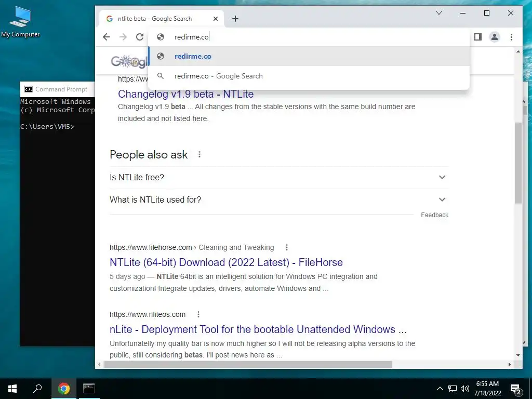This screenshot has height=399, width=532.
Task: Click Command Prompt icon in the taskbar
Action: [88, 389]
